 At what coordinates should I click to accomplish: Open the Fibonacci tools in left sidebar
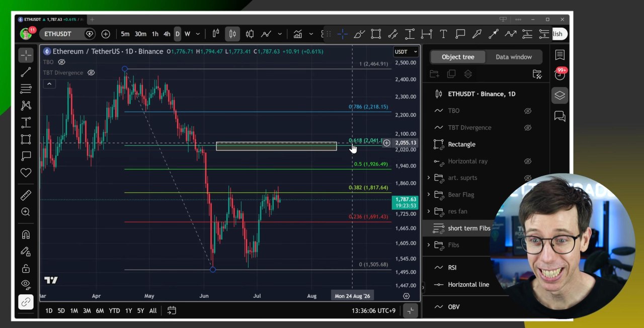pyautogui.click(x=26, y=89)
